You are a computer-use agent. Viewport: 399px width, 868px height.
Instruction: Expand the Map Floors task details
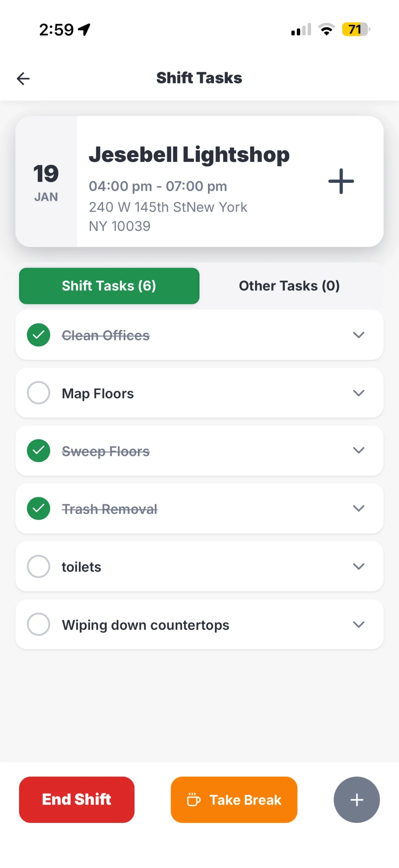coord(358,393)
